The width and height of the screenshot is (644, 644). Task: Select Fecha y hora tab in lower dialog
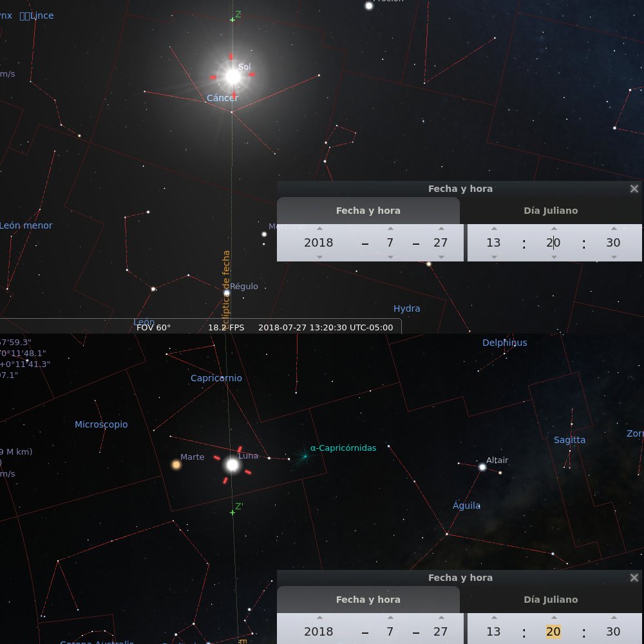click(x=368, y=600)
